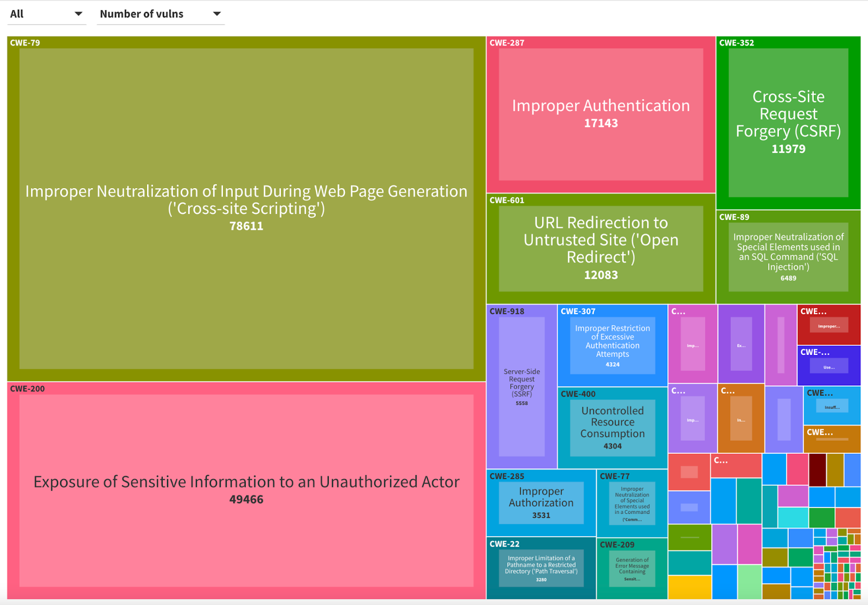The image size is (868, 605).
Task: Select the CWE-285 Improper Authorization tile
Action: coord(541,503)
